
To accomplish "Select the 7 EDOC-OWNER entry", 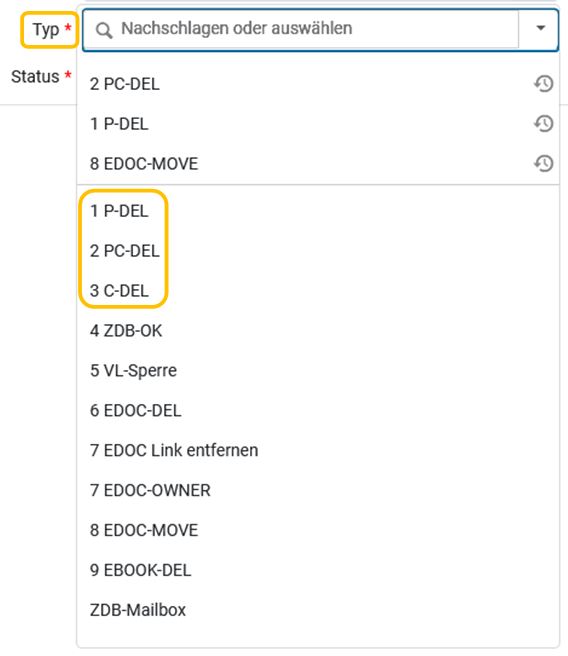I will [x=318, y=490].
